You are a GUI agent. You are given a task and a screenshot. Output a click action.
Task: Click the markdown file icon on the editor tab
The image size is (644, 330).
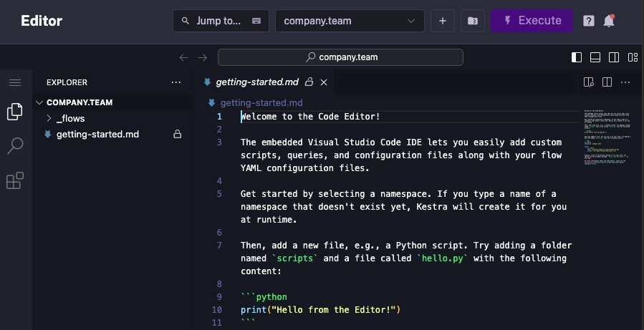click(x=208, y=82)
